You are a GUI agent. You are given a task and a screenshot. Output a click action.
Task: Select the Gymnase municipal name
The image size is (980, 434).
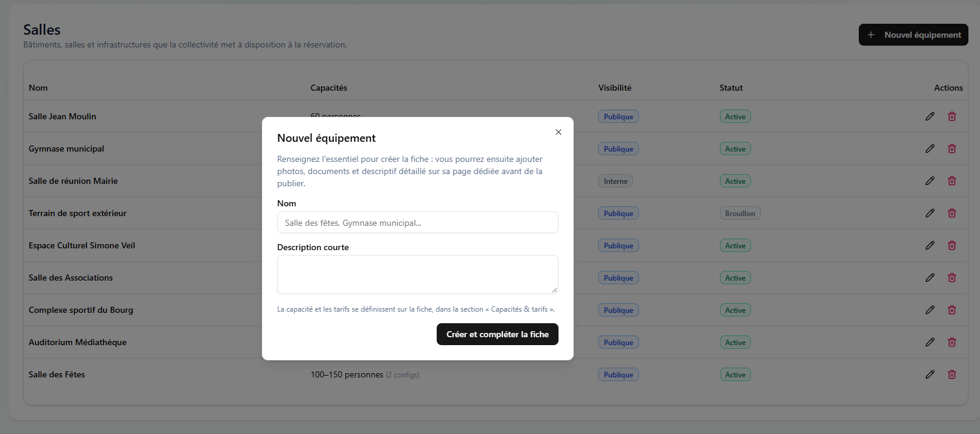pos(66,149)
